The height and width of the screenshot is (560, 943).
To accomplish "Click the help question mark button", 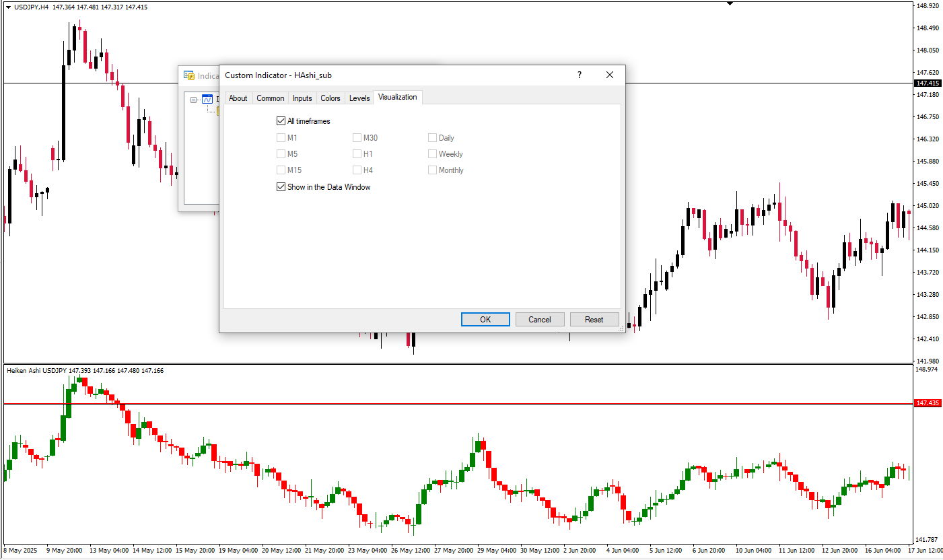I will (579, 75).
